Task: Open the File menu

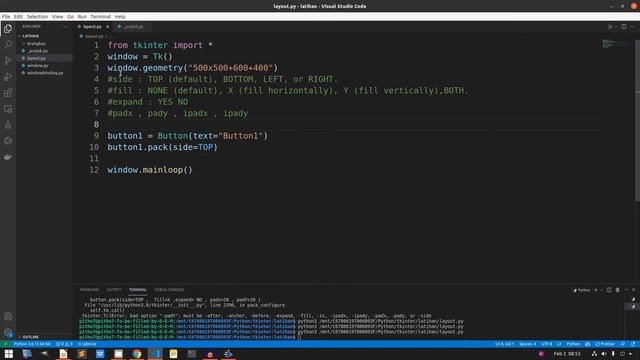Action: [6, 17]
